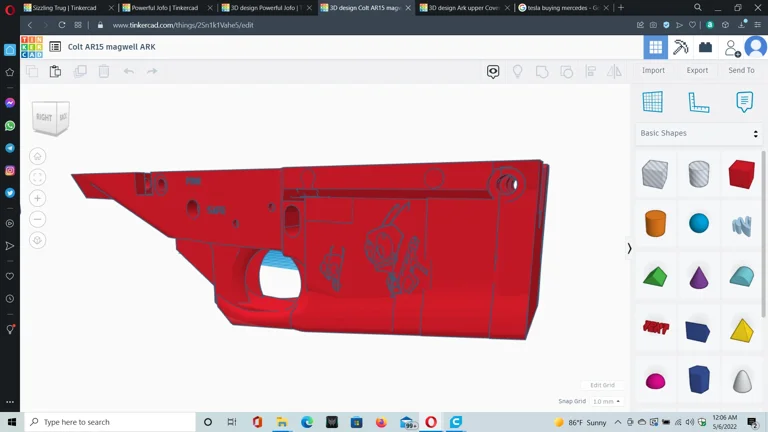Image resolution: width=768 pixels, height=432 pixels.
Task: Toggle orthographic perspective view button
Action: (x=37, y=240)
